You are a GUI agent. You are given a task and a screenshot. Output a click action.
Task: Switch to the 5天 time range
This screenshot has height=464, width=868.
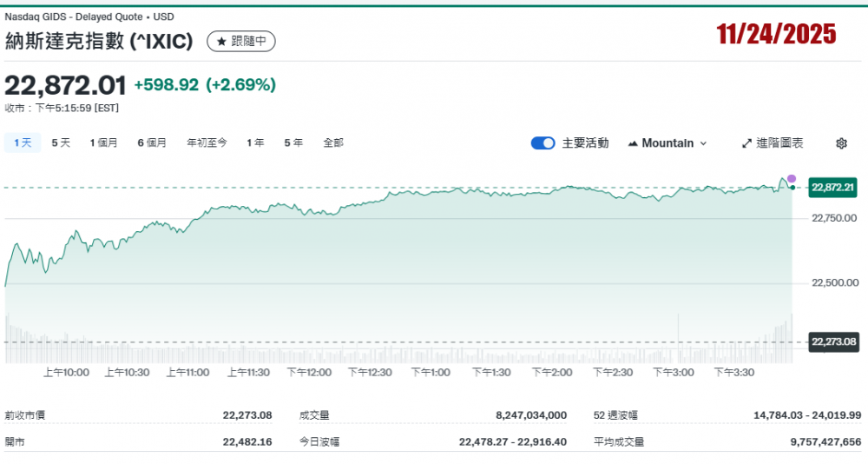coord(61,143)
